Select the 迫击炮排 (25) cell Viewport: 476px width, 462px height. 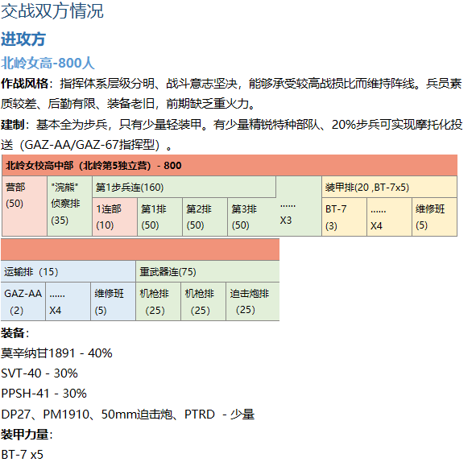(253, 302)
